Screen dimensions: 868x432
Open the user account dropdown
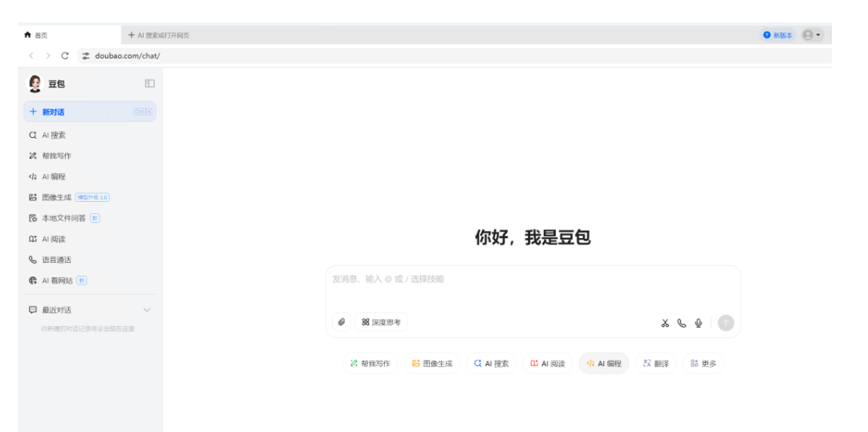click(812, 34)
